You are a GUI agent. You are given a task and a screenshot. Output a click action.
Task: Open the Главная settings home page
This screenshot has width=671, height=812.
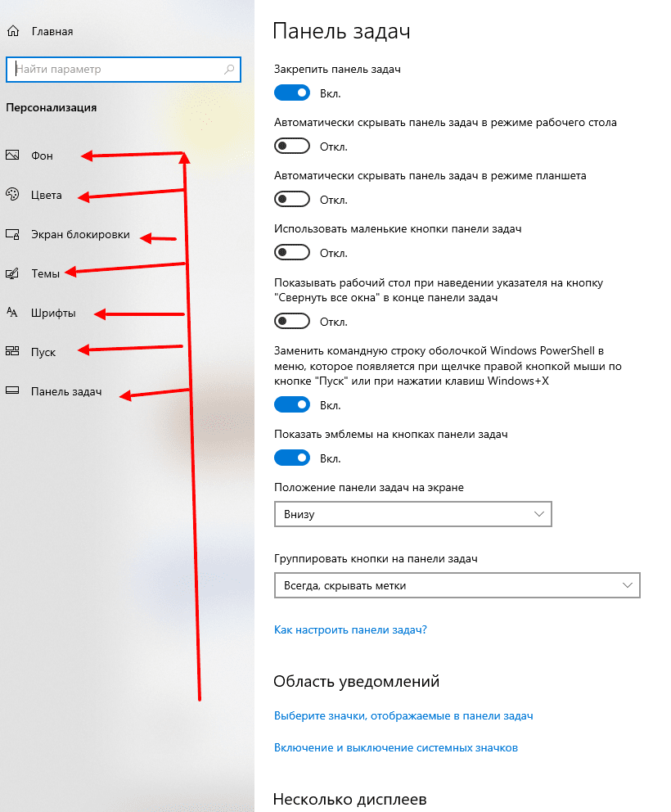click(x=52, y=32)
